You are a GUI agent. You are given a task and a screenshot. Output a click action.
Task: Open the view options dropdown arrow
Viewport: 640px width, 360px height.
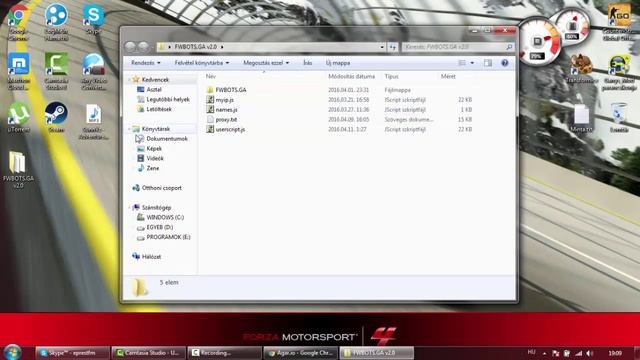coord(472,63)
